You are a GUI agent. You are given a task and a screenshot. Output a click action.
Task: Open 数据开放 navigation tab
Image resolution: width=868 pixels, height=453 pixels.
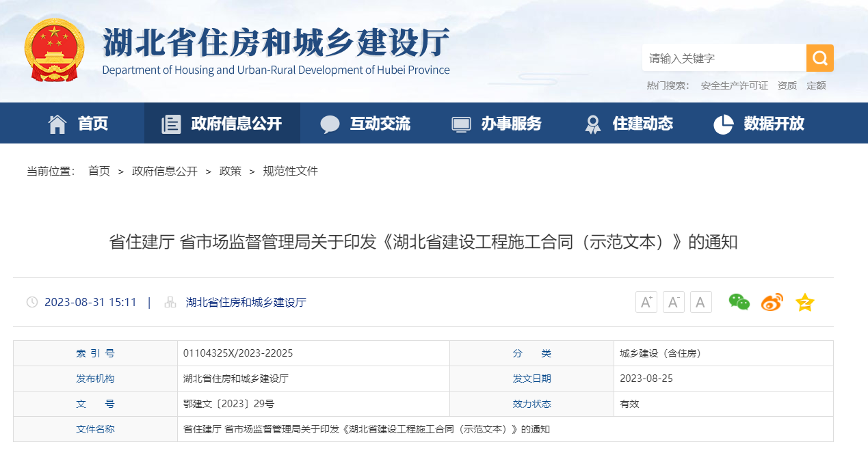pos(774,124)
